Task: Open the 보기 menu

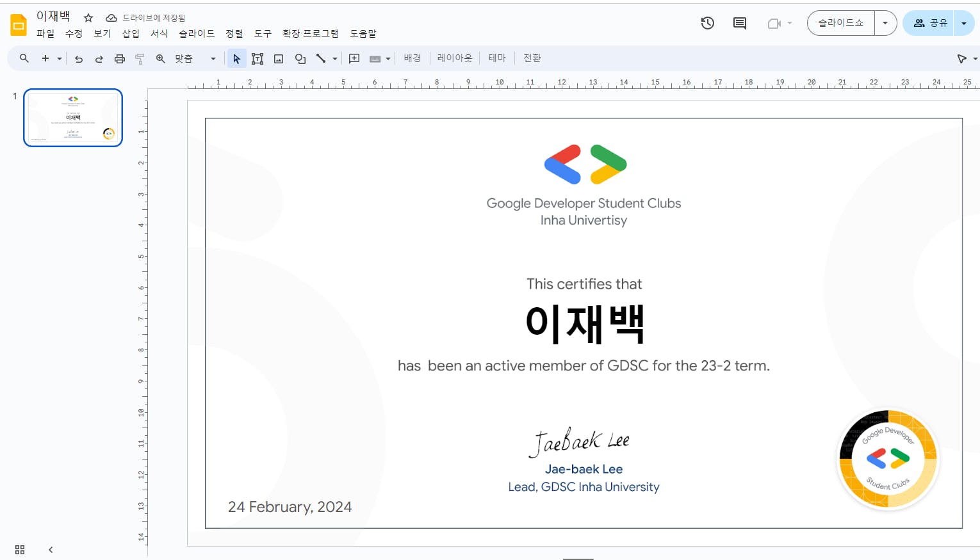Action: pyautogui.click(x=102, y=33)
